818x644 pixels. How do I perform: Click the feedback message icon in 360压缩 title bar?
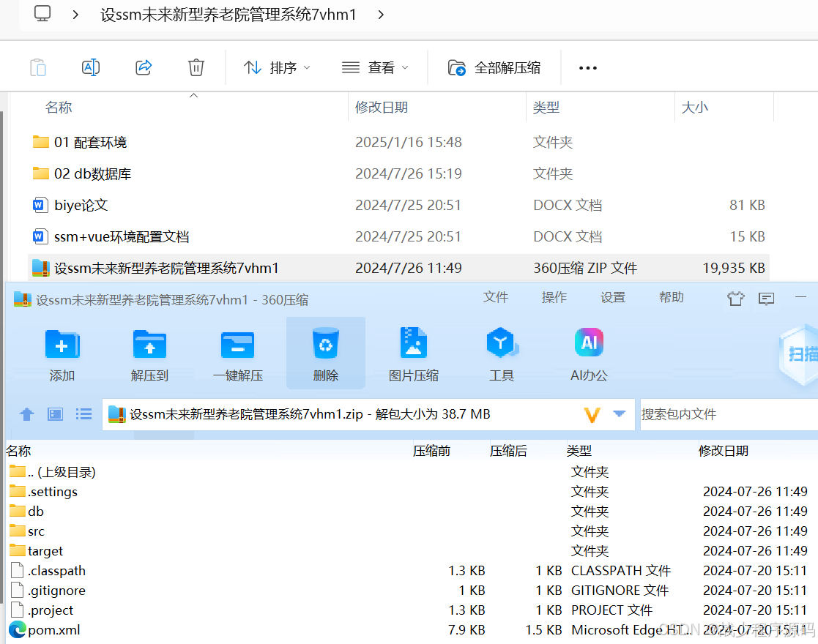click(766, 299)
